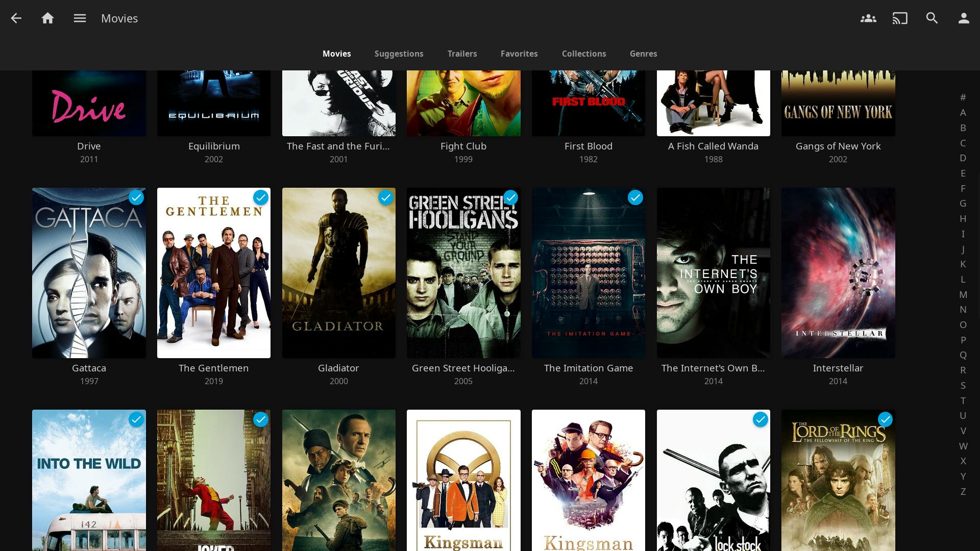Open the Genres tab

click(x=643, y=54)
